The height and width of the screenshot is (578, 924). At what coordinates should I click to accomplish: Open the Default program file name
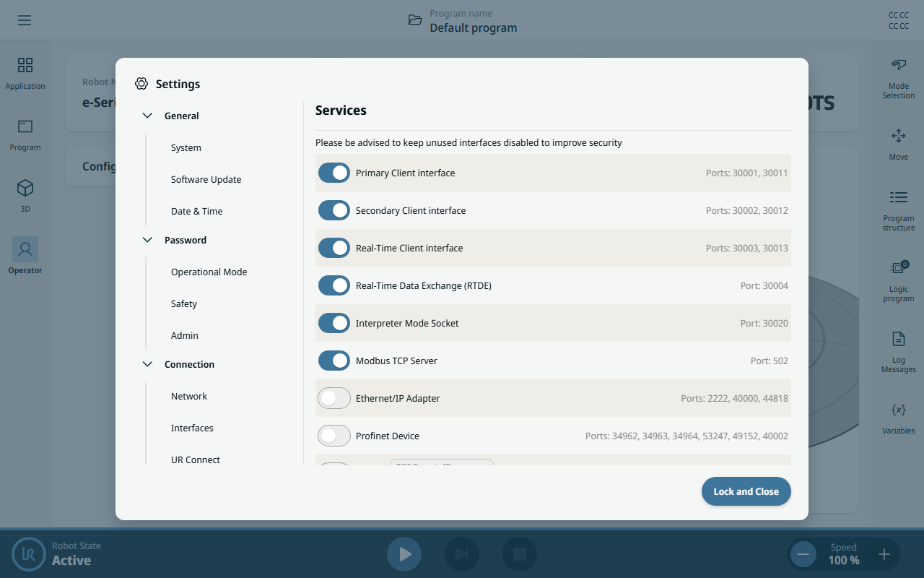tap(474, 28)
